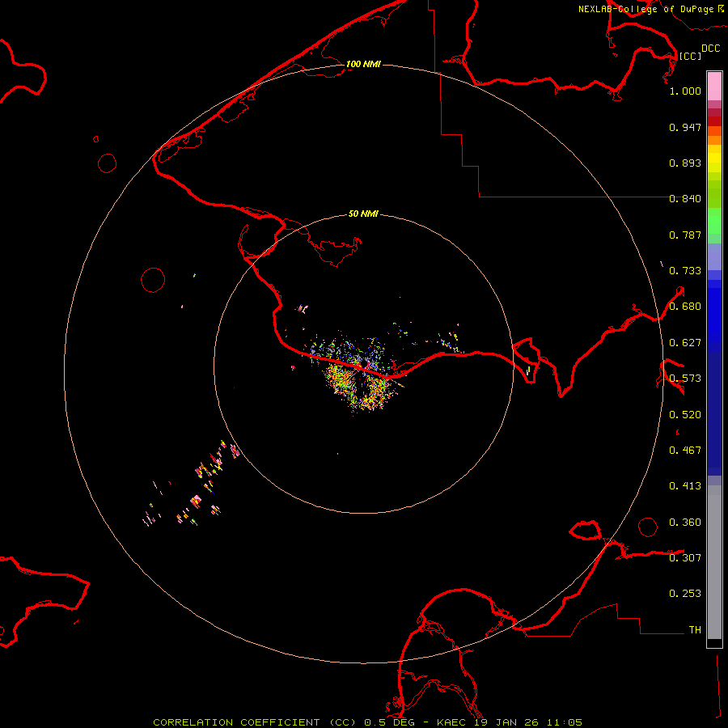The width and height of the screenshot is (728, 728).
Task: Click the 0.680 scale value label
Action: [x=685, y=307]
